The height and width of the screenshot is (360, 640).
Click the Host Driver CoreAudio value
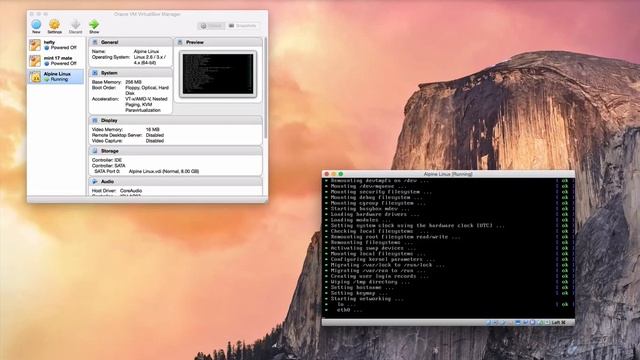tap(131, 191)
